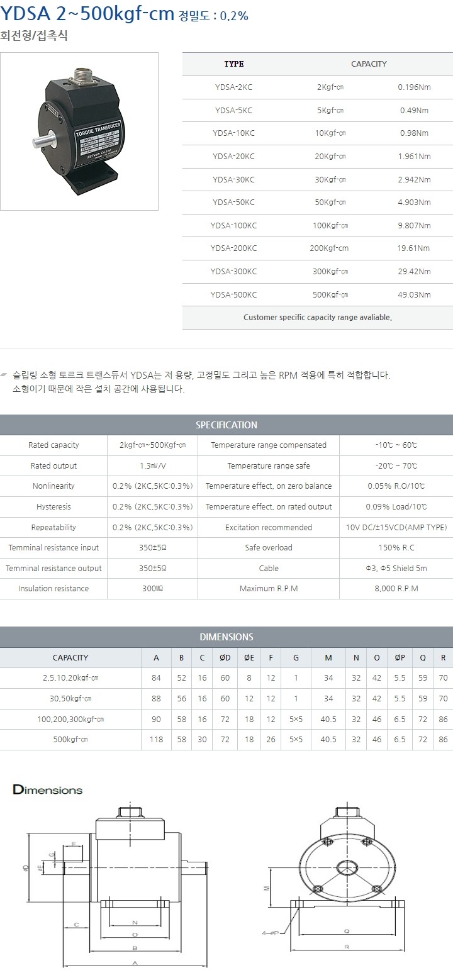Click the 0.98Nm capacity value
453x980 pixels.
pyautogui.click(x=414, y=133)
